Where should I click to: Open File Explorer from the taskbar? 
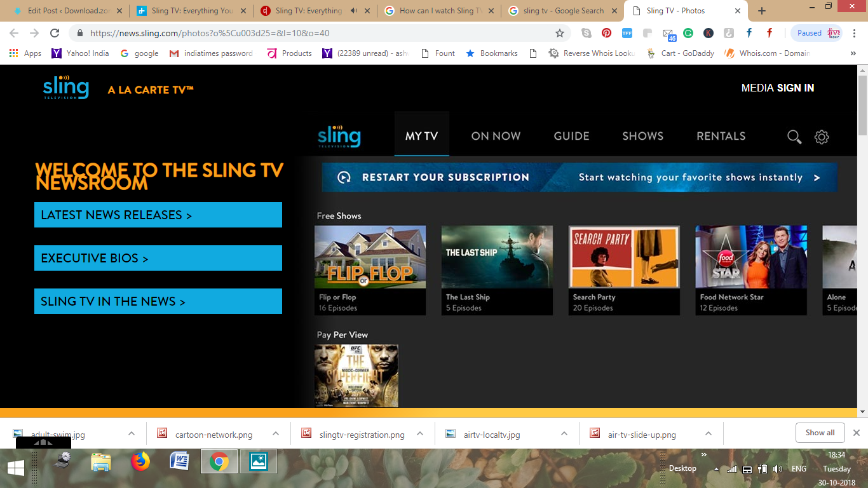point(100,461)
